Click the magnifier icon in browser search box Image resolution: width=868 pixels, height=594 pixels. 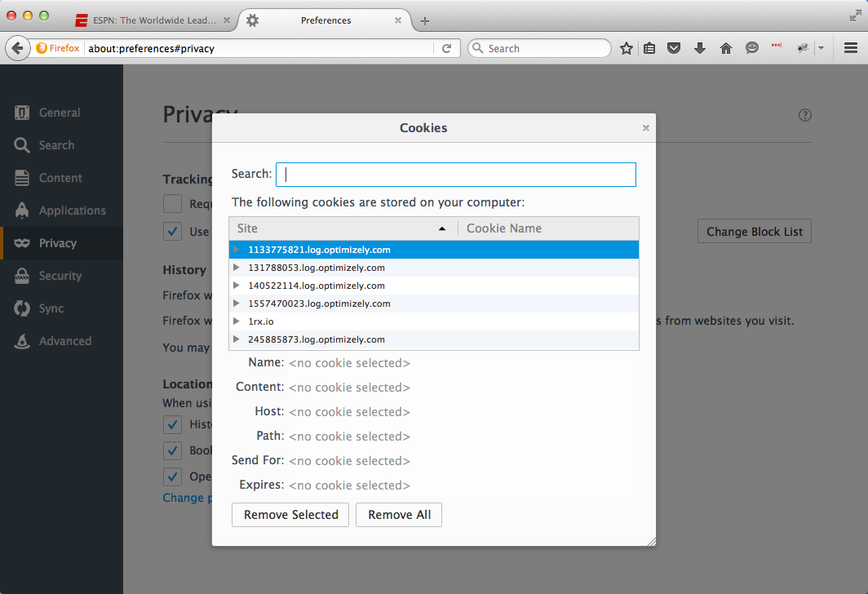(x=478, y=48)
